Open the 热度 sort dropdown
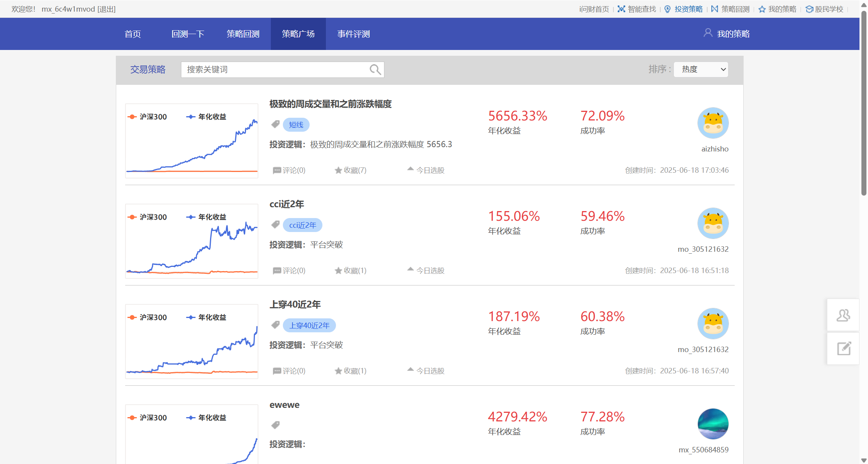This screenshot has height=464, width=868. [701, 69]
